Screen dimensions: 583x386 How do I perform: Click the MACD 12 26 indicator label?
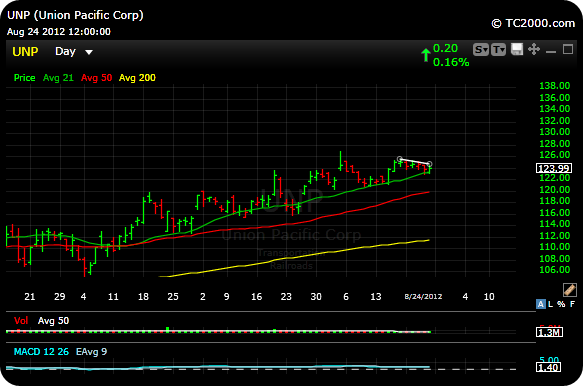click(x=41, y=351)
